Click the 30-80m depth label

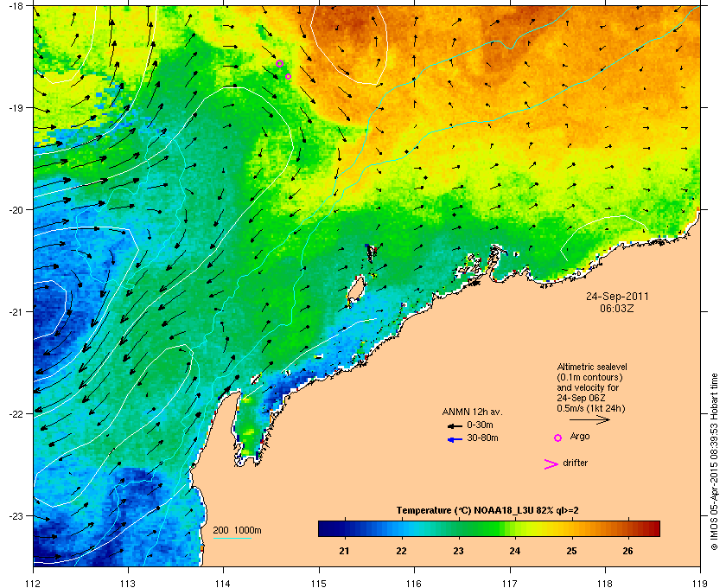pyautogui.click(x=482, y=438)
